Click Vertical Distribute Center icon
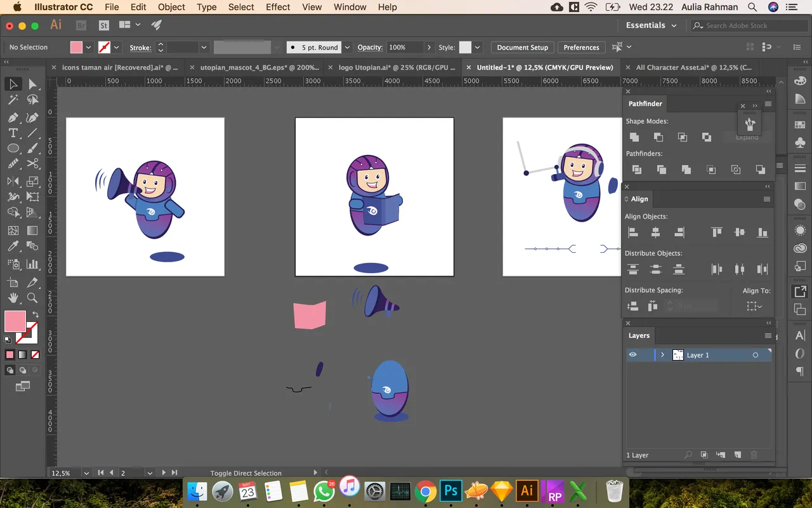812x508 pixels. click(x=656, y=269)
